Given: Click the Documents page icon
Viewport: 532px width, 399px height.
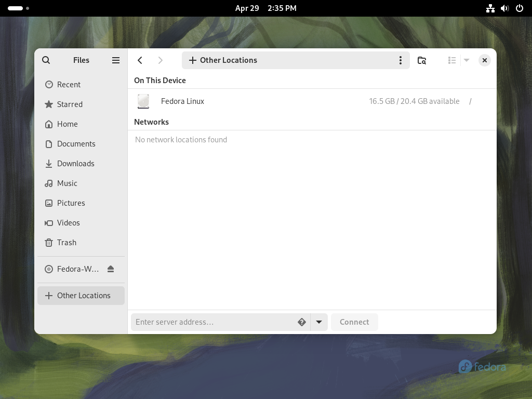Looking at the screenshot, I should coord(49,144).
